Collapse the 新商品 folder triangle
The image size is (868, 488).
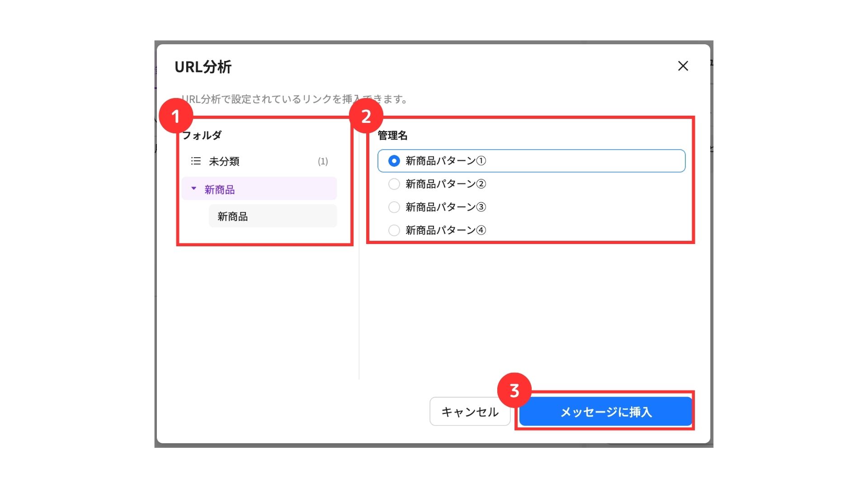(x=193, y=188)
